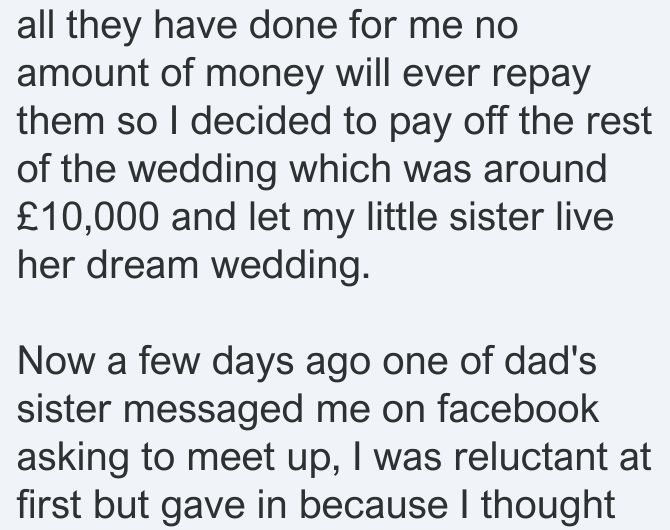670x530 pixels.
Task: Click the word "money" in the post
Action: coord(264,75)
